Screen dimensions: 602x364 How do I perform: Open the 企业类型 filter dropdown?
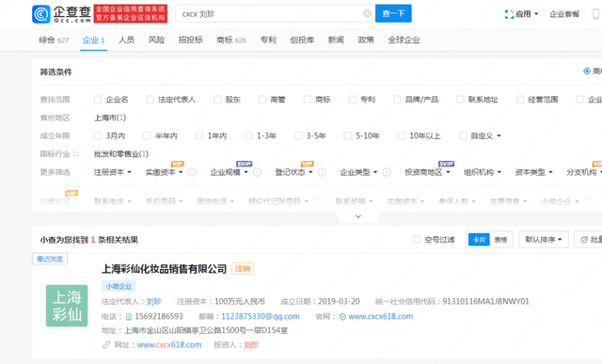pos(358,172)
